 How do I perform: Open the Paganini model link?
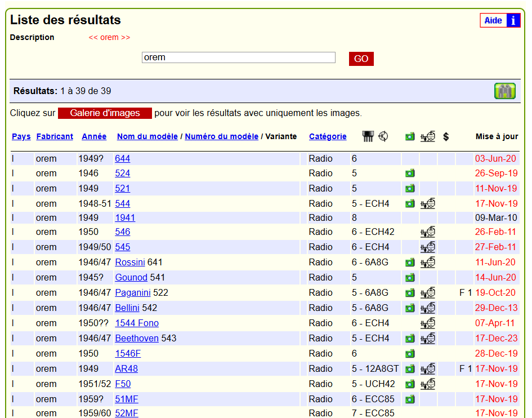coord(133,293)
